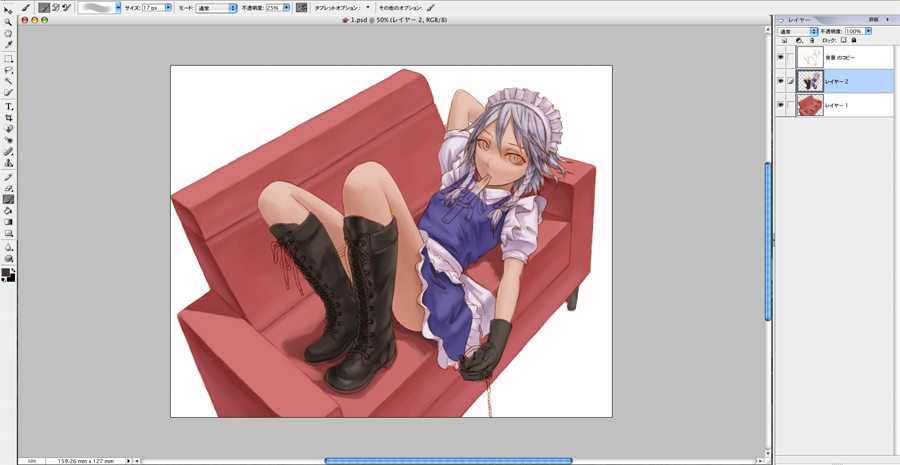Expand the タブレットオプション dropdown

tap(368, 7)
